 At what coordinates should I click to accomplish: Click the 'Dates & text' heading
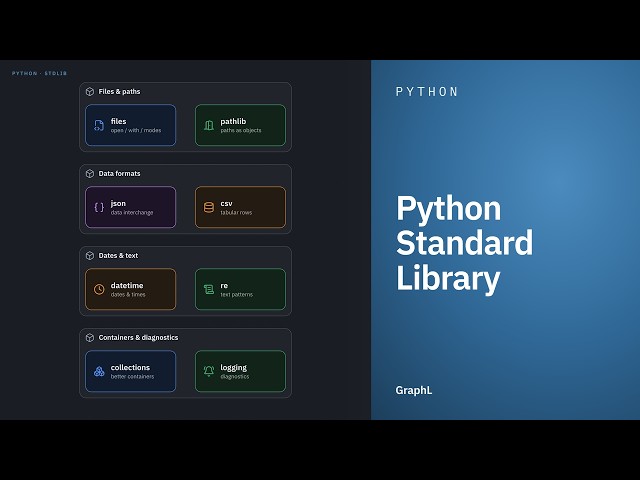point(118,256)
